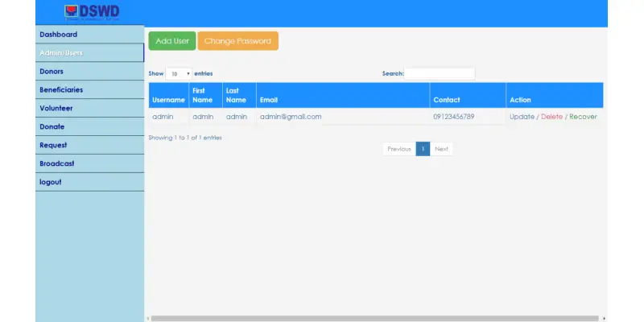Screen dimensions: 644x322
Task: Sort table by Username column header
Action: pos(169,95)
